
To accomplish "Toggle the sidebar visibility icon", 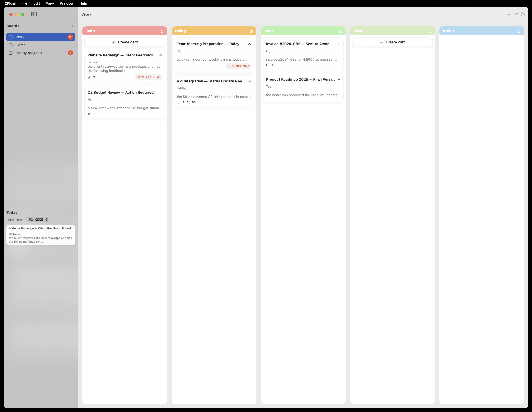I will pyautogui.click(x=34, y=14).
